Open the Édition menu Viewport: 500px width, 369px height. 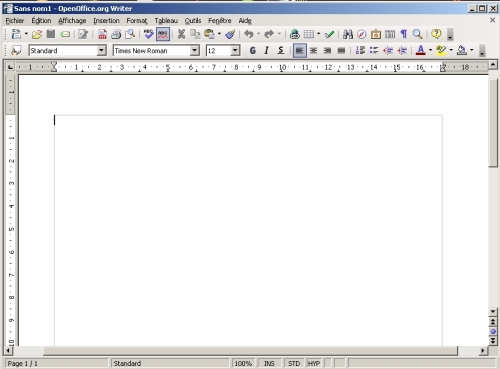[41, 21]
